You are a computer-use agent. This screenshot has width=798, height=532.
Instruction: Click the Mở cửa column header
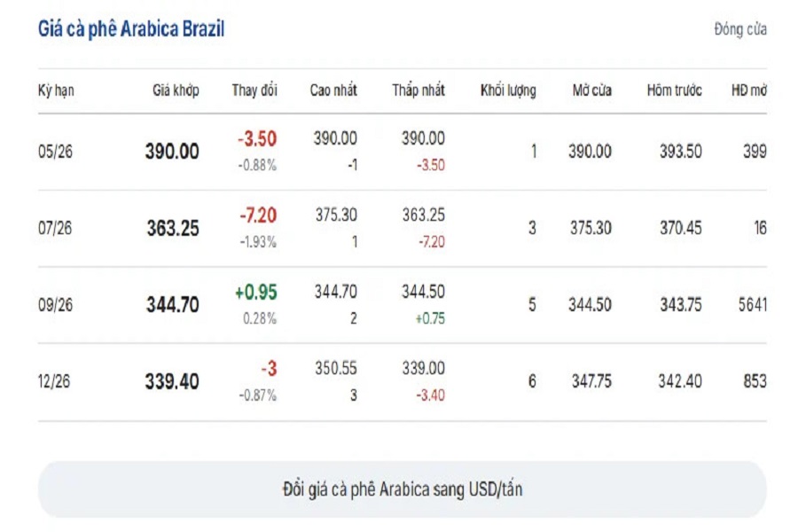[x=591, y=90]
